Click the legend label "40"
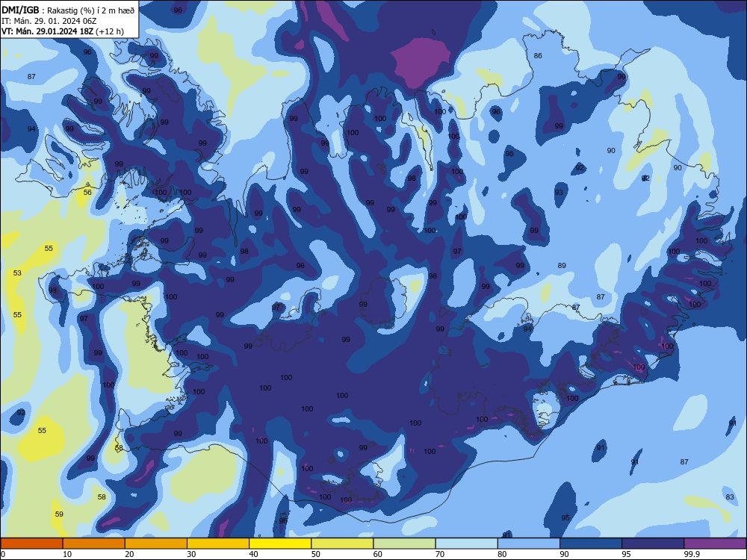This screenshot has width=747, height=560. click(x=253, y=554)
